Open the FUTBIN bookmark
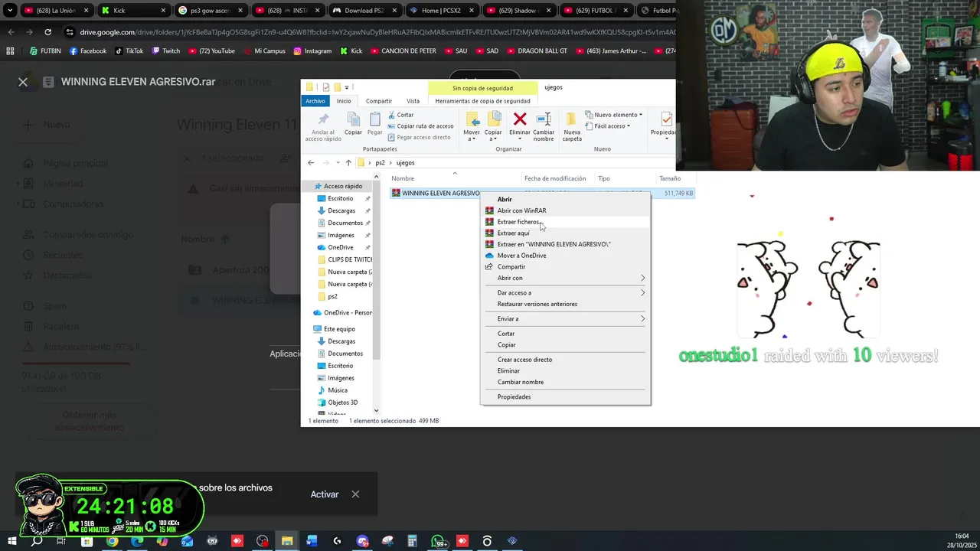Screen dimensions: 980x551 tap(44, 51)
